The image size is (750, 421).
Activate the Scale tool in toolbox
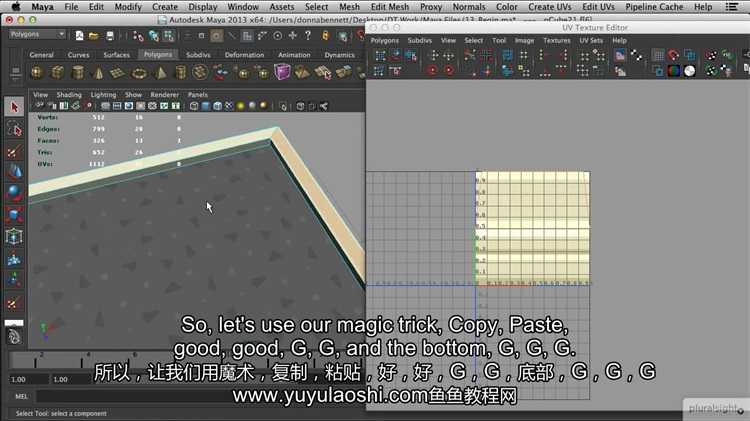14,215
